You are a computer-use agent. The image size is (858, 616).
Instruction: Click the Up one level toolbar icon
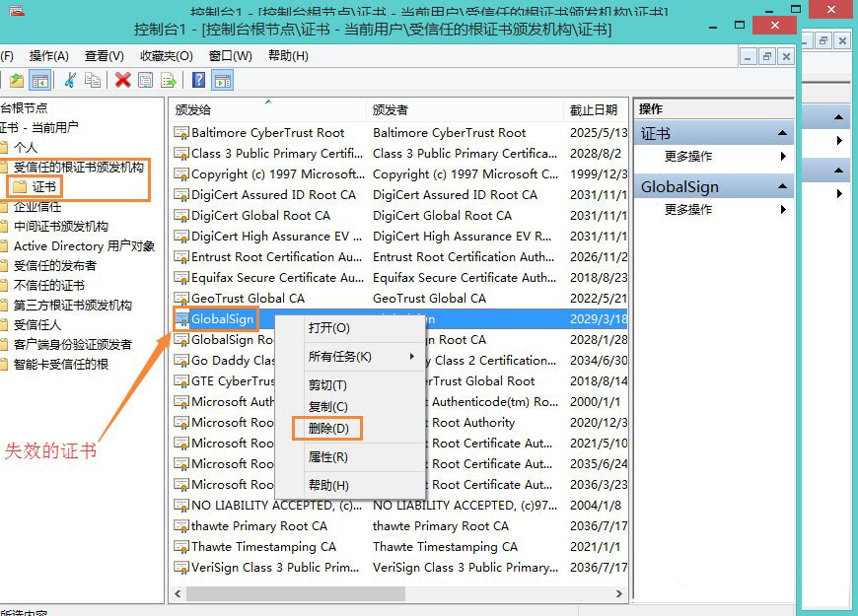tap(17, 81)
